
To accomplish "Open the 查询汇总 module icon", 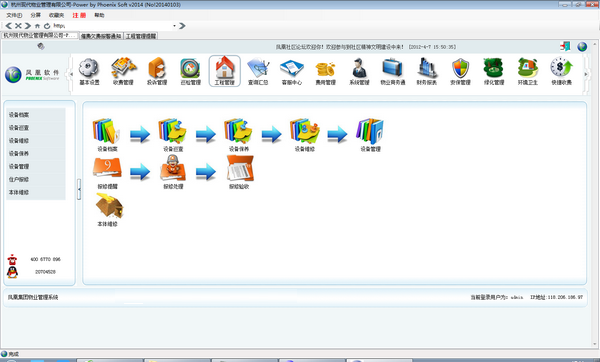I will (x=258, y=68).
